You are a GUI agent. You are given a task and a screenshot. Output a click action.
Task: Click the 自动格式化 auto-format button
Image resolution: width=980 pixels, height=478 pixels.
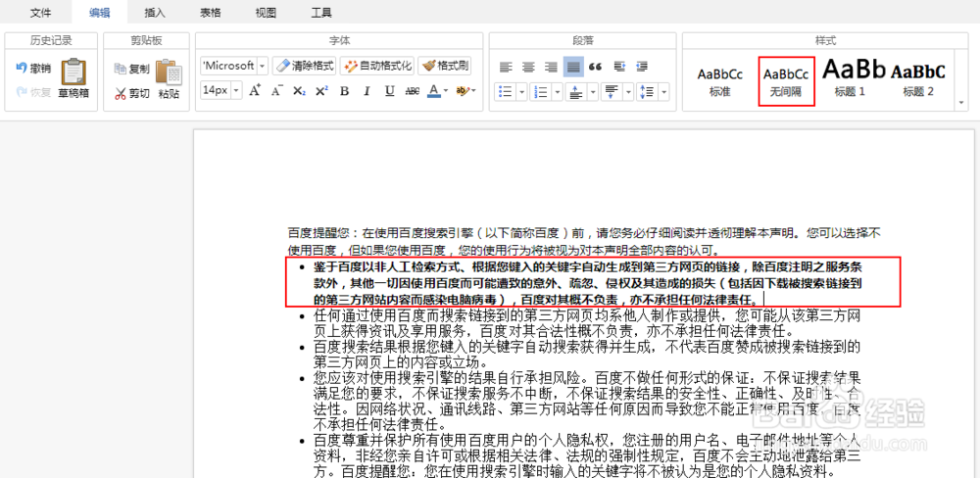coord(377,66)
